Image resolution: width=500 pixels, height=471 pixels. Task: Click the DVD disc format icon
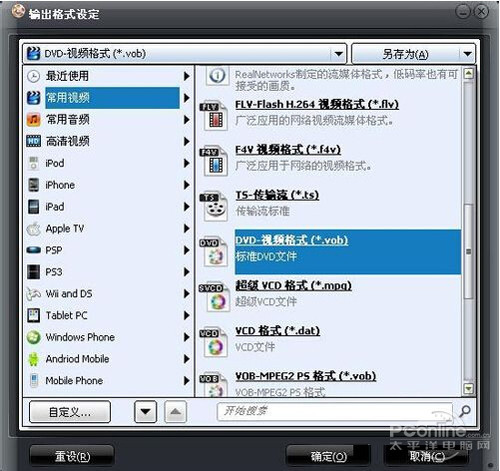(214, 252)
